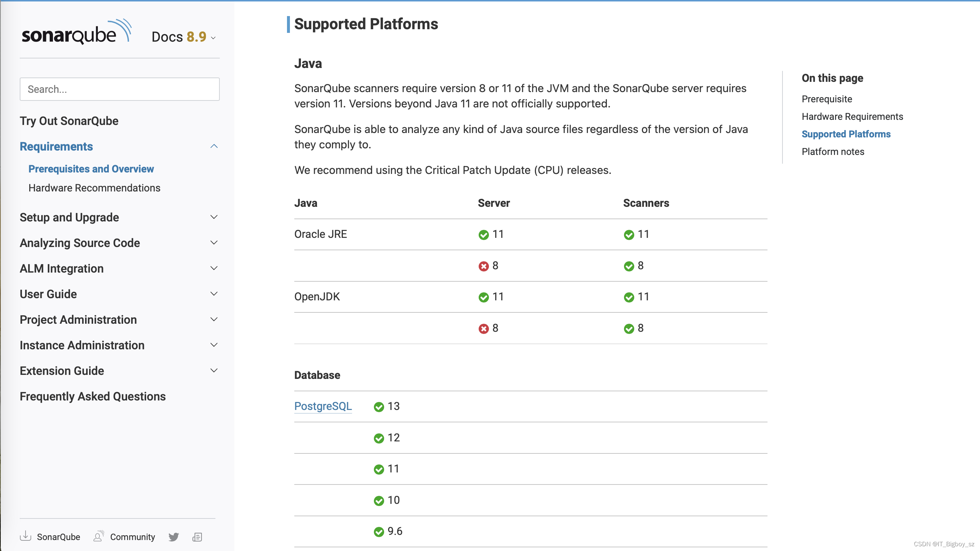Jump to Hardware Requirements anchor
The width and height of the screenshot is (980, 551).
(852, 117)
